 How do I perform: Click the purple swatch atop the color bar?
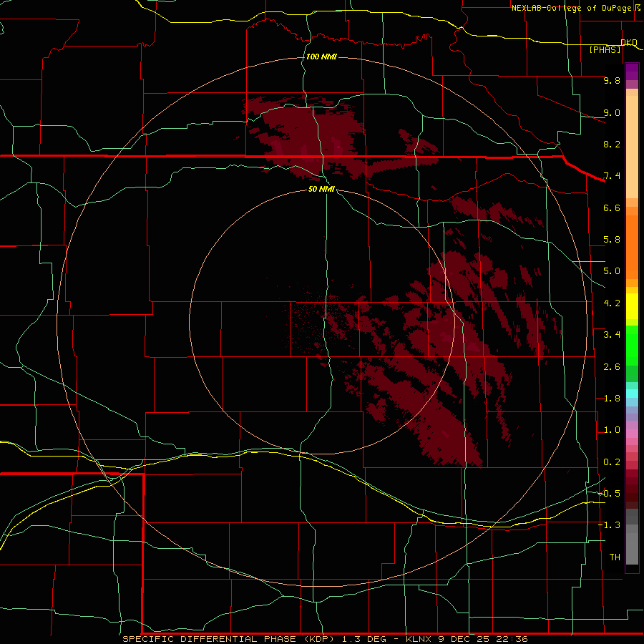(632, 72)
